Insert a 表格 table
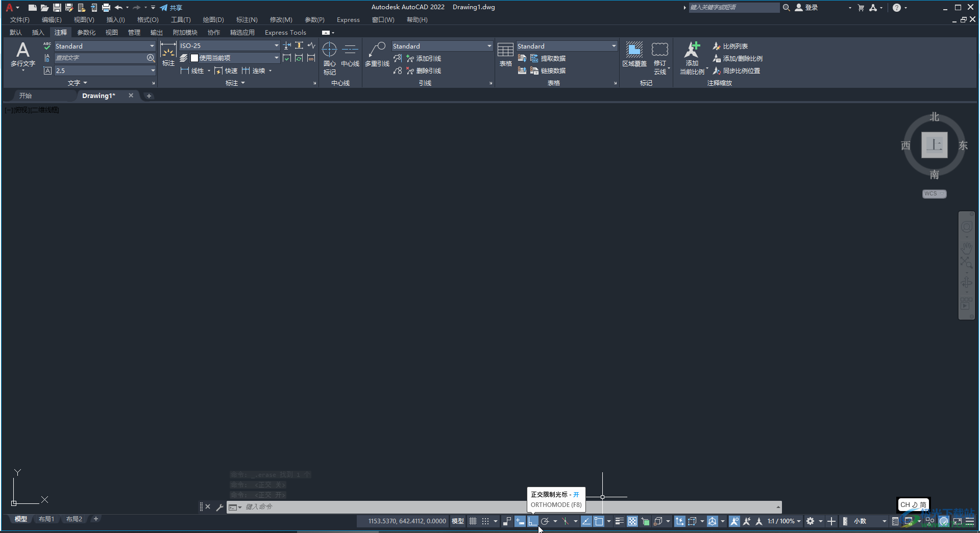 click(505, 55)
